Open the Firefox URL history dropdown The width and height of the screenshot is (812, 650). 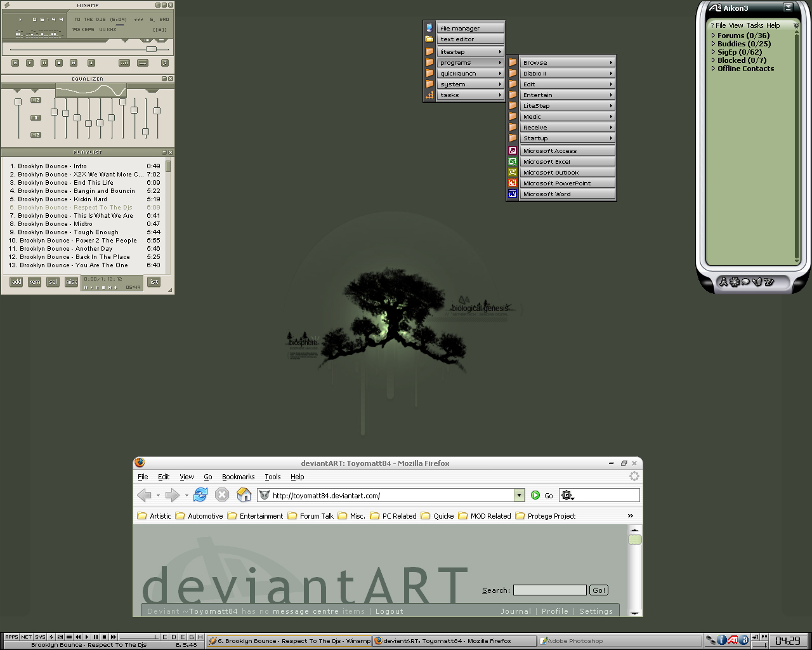coord(520,496)
